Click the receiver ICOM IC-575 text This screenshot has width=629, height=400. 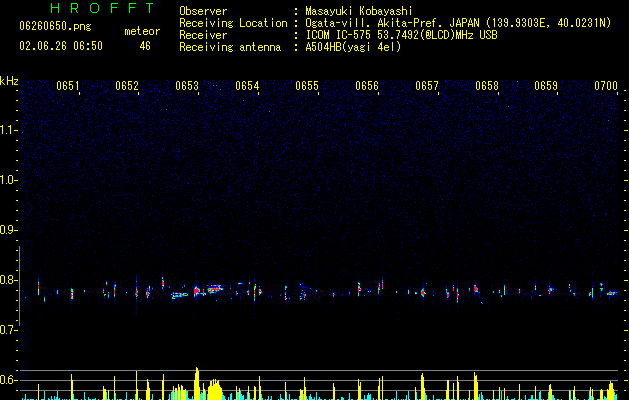click(401, 35)
